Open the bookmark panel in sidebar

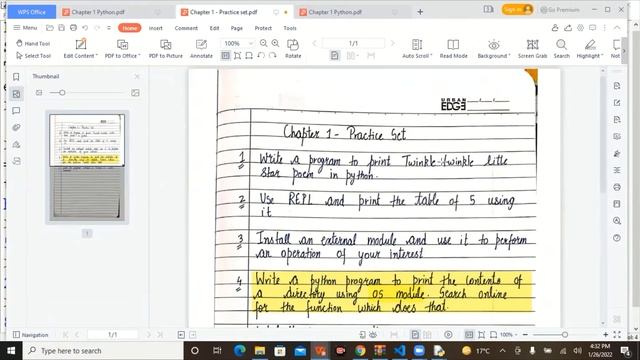tap(16, 77)
